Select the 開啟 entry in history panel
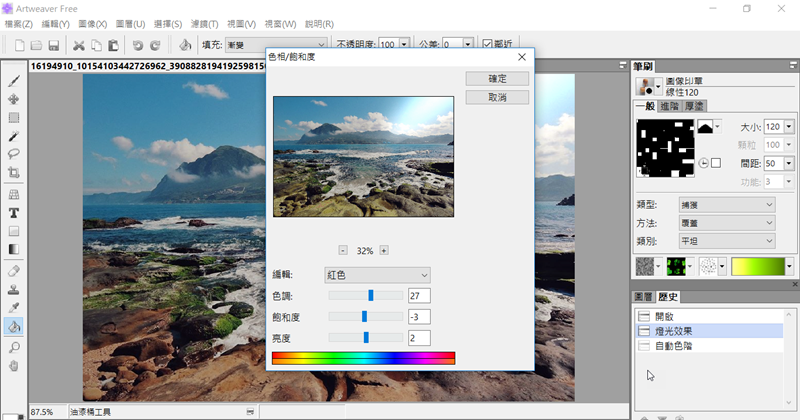The image size is (800, 420). pos(664,315)
